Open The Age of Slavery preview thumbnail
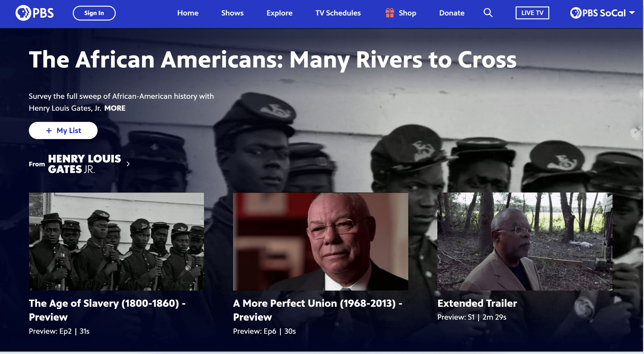Screen dimensions: 644x354 click(116, 241)
